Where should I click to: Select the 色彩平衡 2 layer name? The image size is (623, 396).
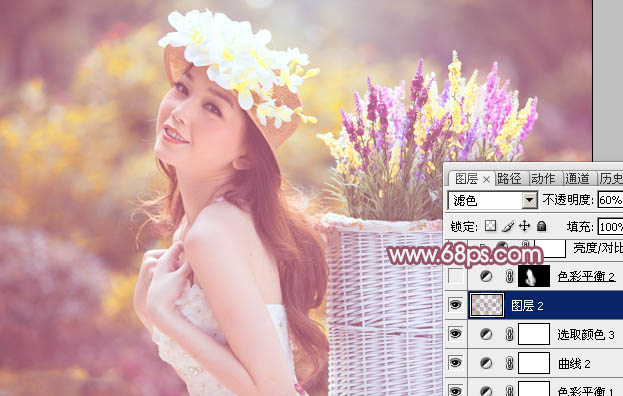click(586, 276)
